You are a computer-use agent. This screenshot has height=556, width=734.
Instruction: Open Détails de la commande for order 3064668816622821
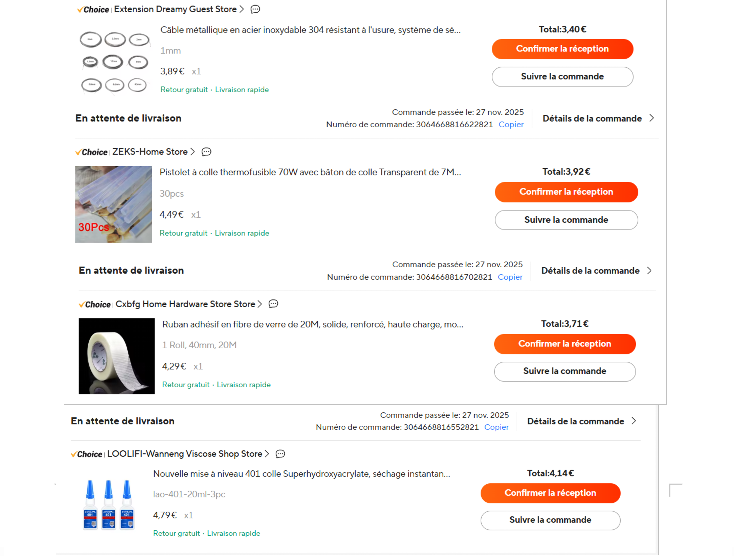click(598, 118)
